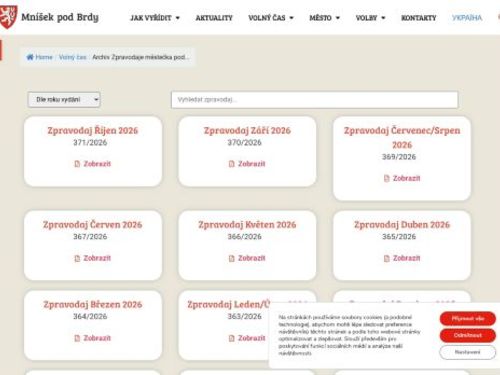Open the Dle roku vydání dropdown
The image size is (500, 375).
[x=64, y=100]
